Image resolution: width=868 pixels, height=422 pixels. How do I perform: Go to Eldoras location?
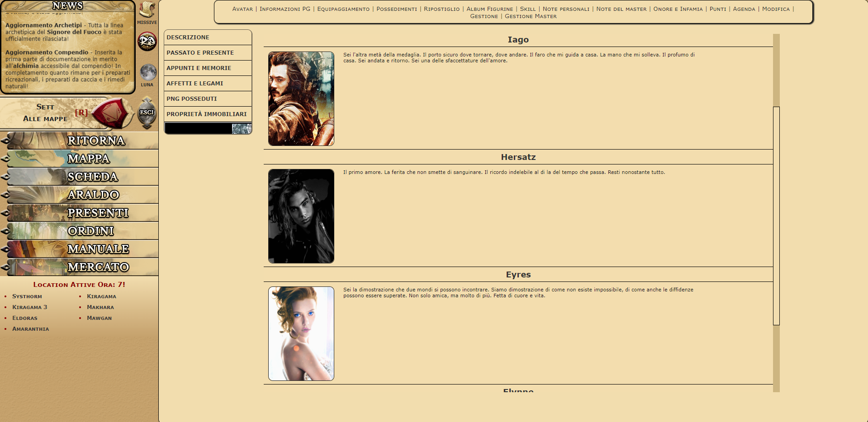pyautogui.click(x=25, y=318)
